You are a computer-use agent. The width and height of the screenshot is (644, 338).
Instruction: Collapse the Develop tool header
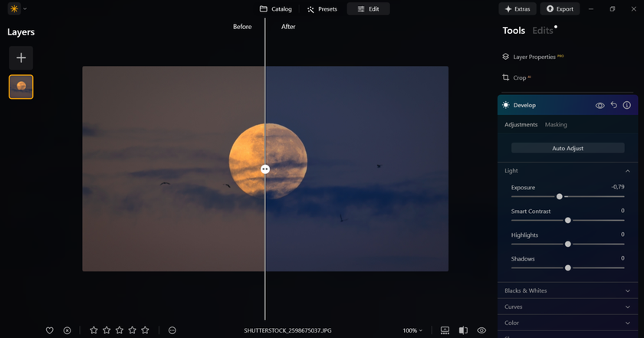(x=524, y=105)
